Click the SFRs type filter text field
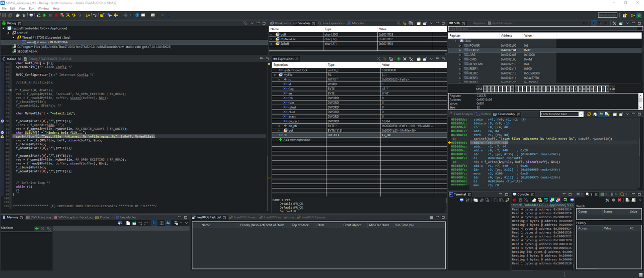644x278 pixels. 545,29
